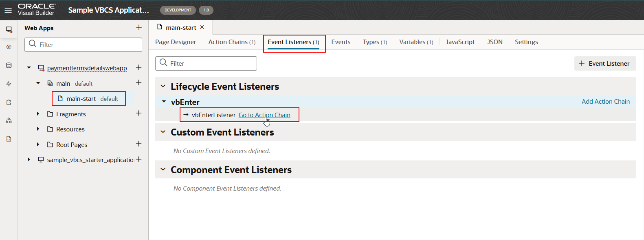Open the Types tab
Image resolution: width=644 pixels, height=240 pixels.
coord(375,42)
